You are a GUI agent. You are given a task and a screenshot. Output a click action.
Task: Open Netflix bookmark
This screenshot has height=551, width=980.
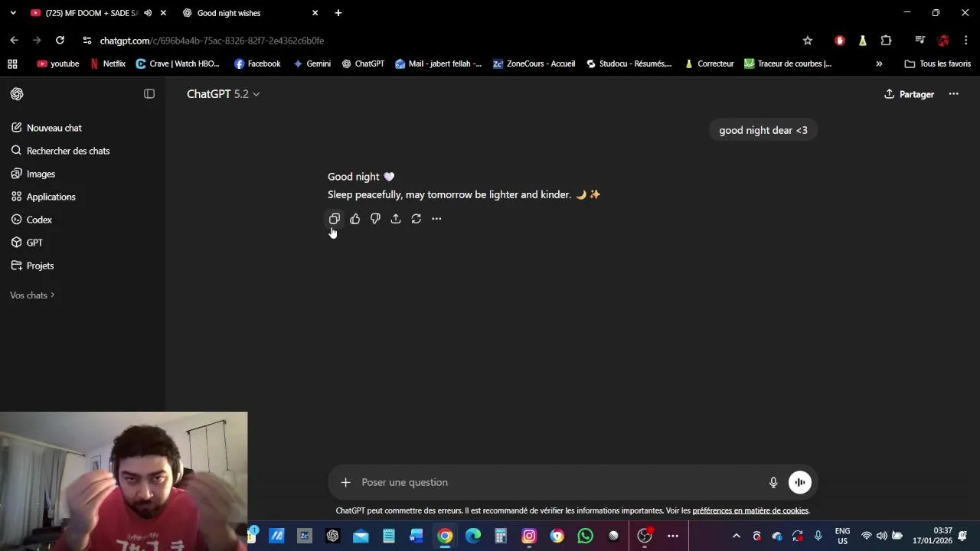tap(108, 64)
